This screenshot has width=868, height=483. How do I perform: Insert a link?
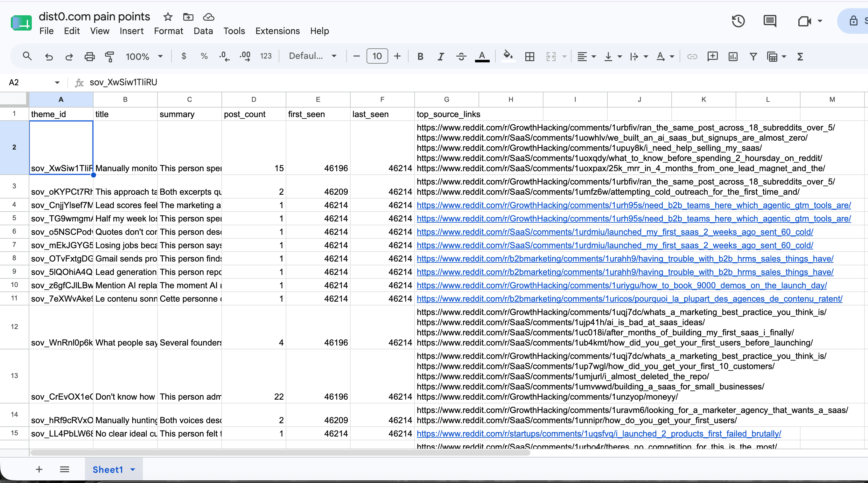[x=692, y=56]
